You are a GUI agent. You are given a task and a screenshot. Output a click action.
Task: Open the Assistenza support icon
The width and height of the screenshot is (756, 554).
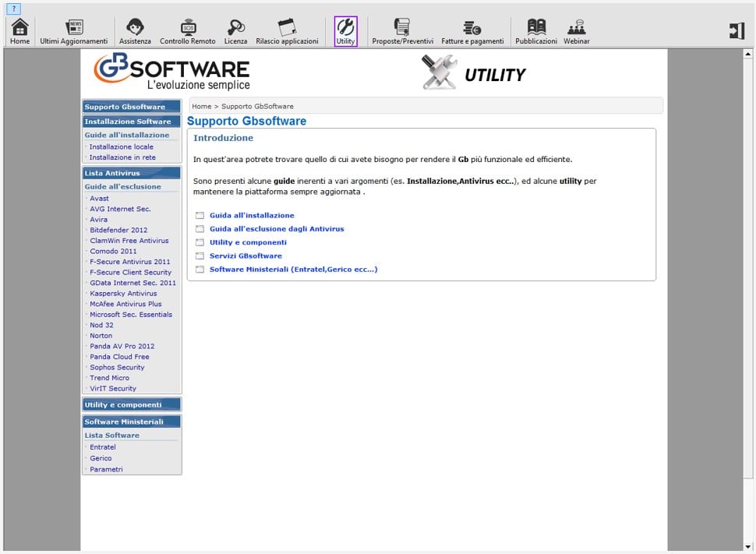pos(135,32)
